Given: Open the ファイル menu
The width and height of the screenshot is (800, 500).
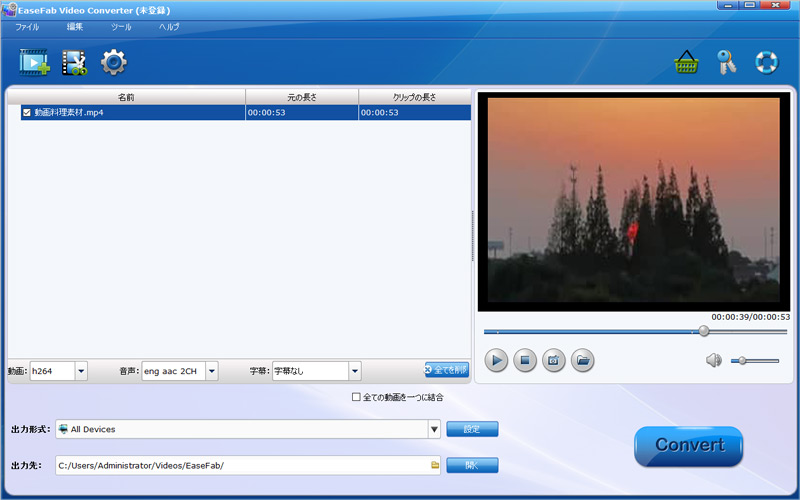Looking at the screenshot, I should 27,27.
